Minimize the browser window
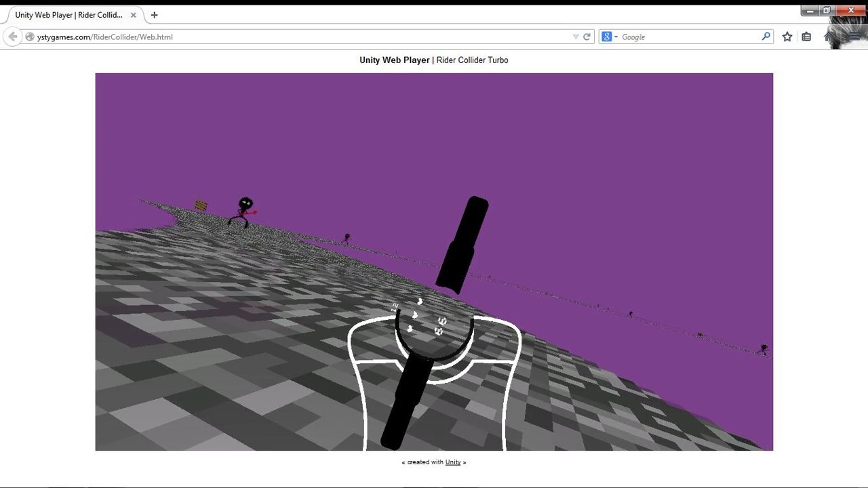Screen dimensions: 868x488 point(810,10)
